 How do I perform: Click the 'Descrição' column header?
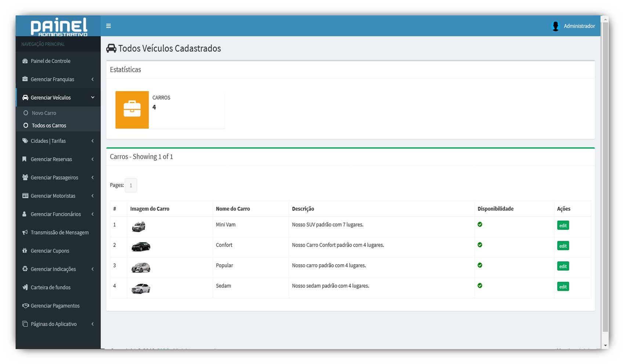[x=303, y=209]
